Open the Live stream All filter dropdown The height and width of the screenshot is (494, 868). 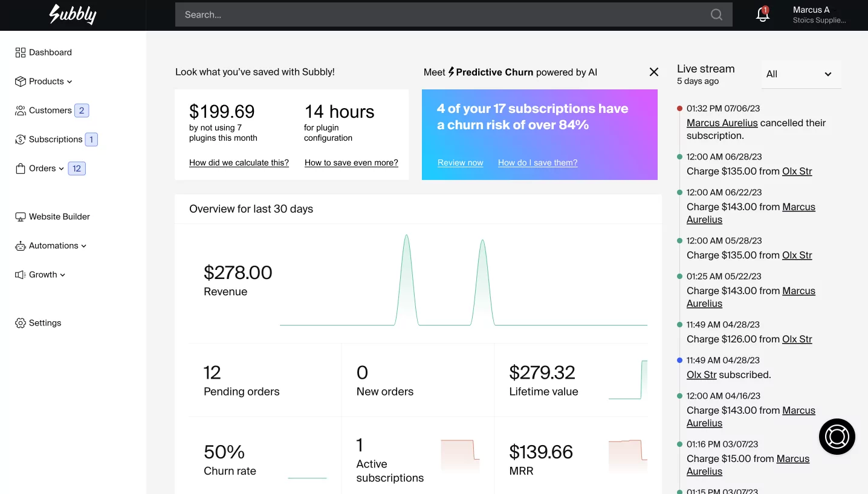pos(800,74)
